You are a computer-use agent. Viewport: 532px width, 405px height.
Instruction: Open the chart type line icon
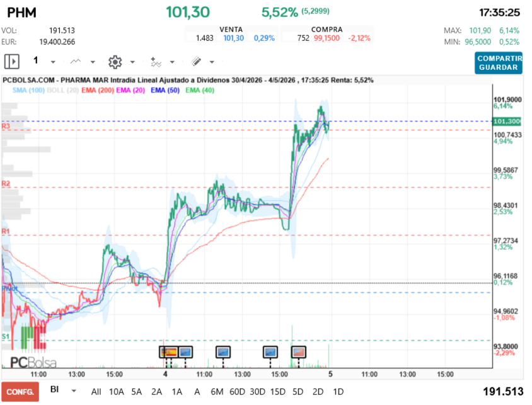75,61
